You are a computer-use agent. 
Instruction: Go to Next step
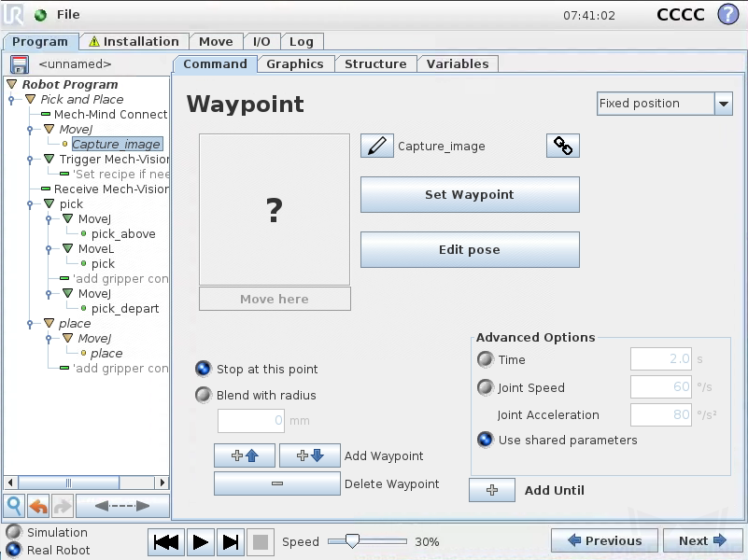tap(702, 540)
